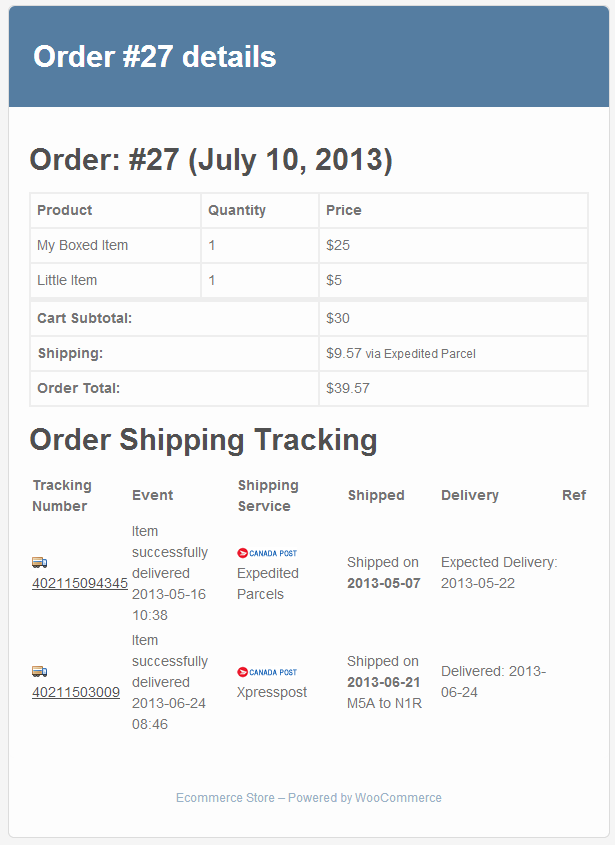Click the Shipped on 2013-05-07 text

(x=384, y=573)
